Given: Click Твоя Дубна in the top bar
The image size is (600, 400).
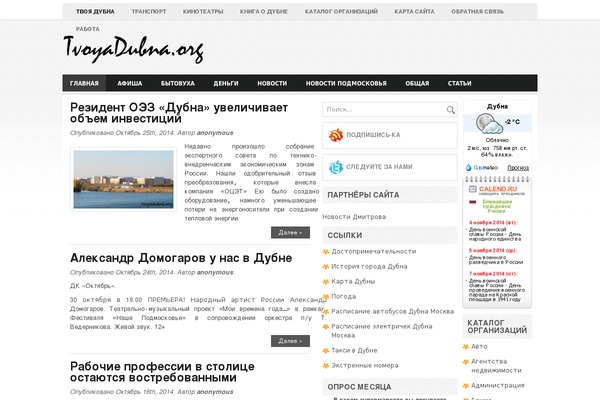Looking at the screenshot, I should [95, 12].
